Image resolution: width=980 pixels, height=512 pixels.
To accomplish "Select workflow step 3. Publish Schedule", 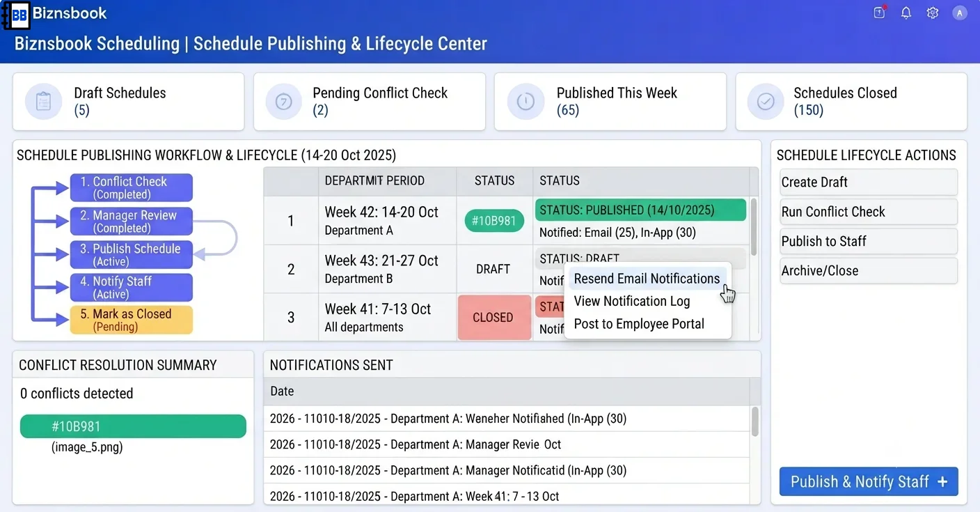I will point(131,255).
